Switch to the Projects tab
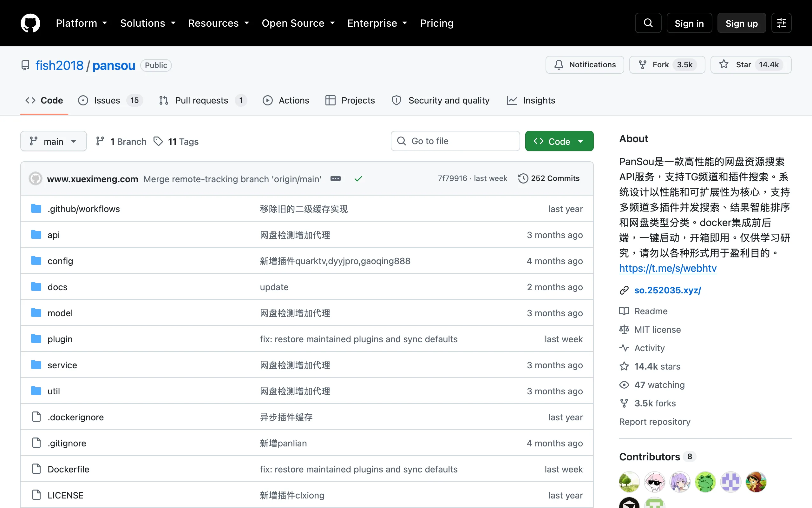812x508 pixels. pos(350,100)
